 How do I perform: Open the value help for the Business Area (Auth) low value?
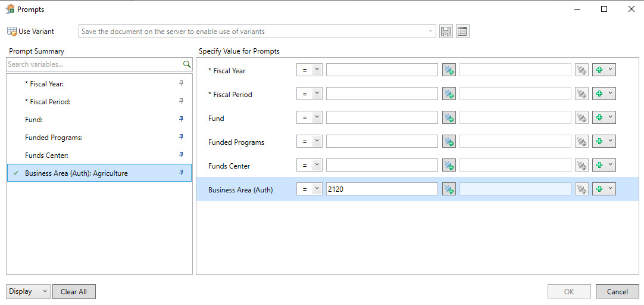(449, 189)
